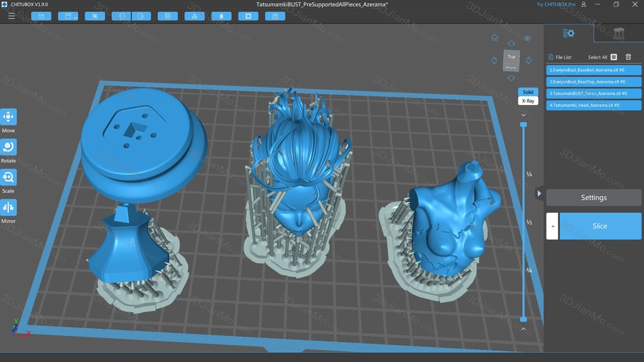Tick the Select All checkbox
The image size is (644, 362).
pos(614,57)
